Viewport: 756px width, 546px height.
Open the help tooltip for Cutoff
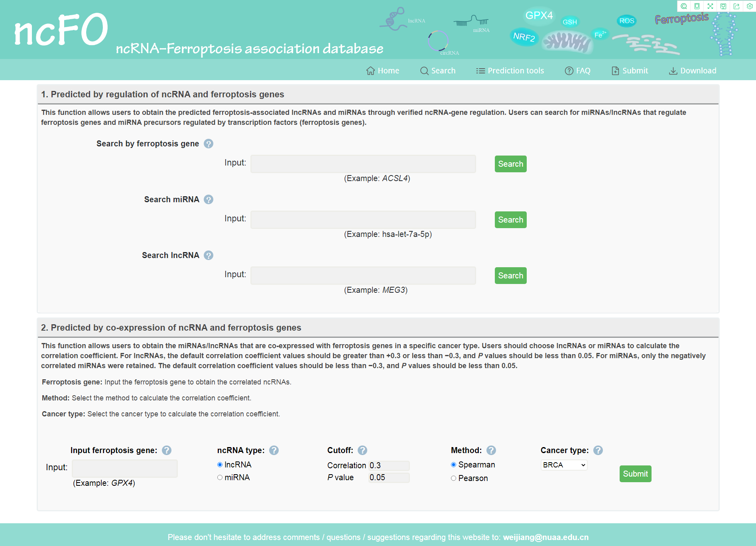tap(362, 450)
